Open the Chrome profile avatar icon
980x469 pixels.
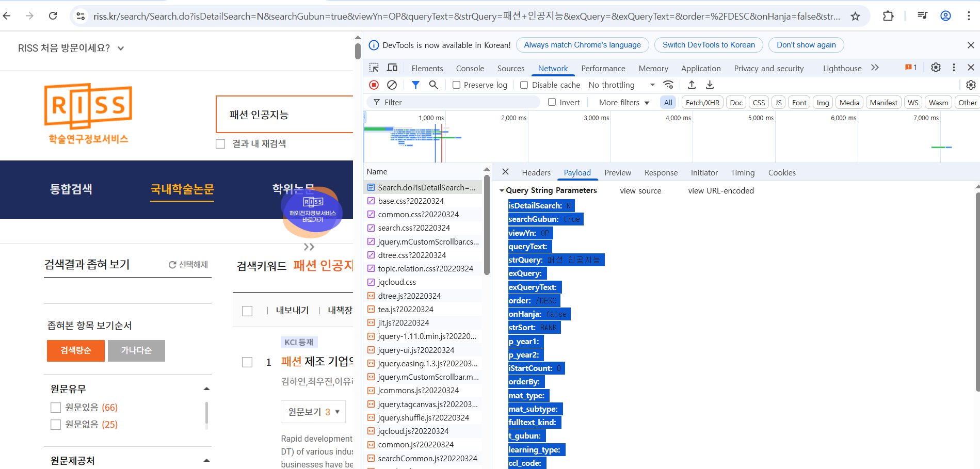coord(945,16)
